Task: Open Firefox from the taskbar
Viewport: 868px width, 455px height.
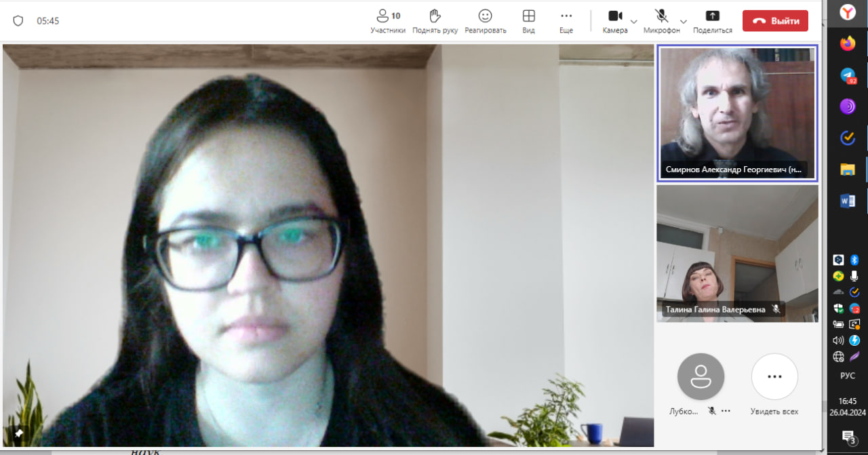Action: [x=848, y=44]
